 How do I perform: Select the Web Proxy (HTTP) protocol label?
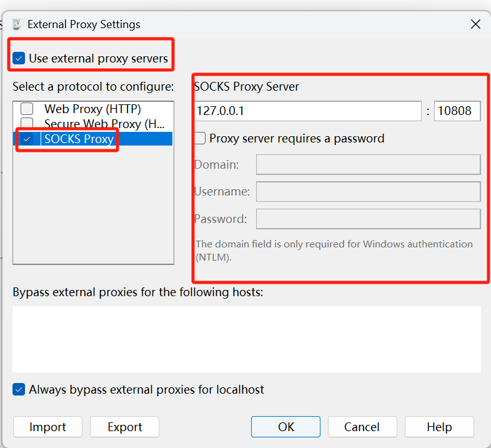click(92, 109)
